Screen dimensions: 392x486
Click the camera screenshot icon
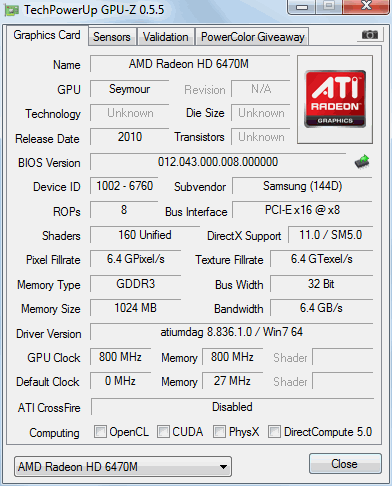[x=370, y=35]
